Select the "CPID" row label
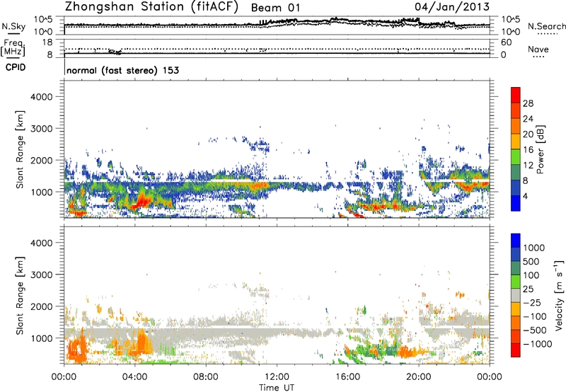This screenshot has width=566, height=392. click(16, 67)
